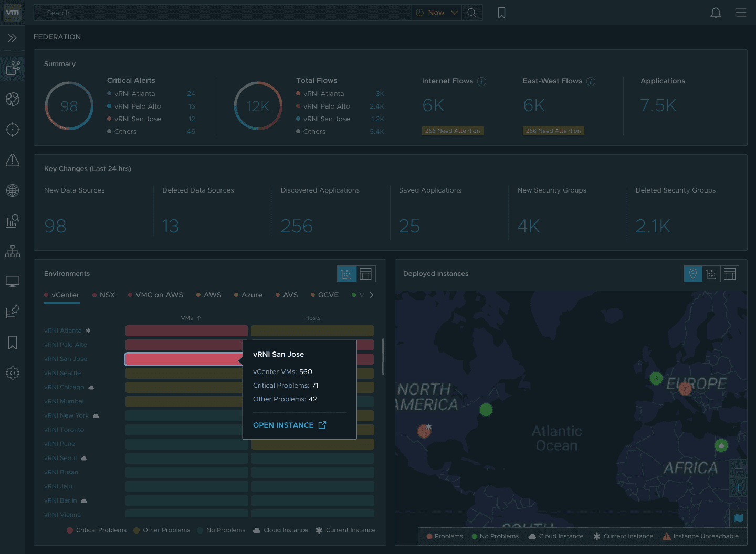The width and height of the screenshot is (756, 554).
Task: Click the Hosts bar for vRNI Atlanta
Action: coord(312,331)
